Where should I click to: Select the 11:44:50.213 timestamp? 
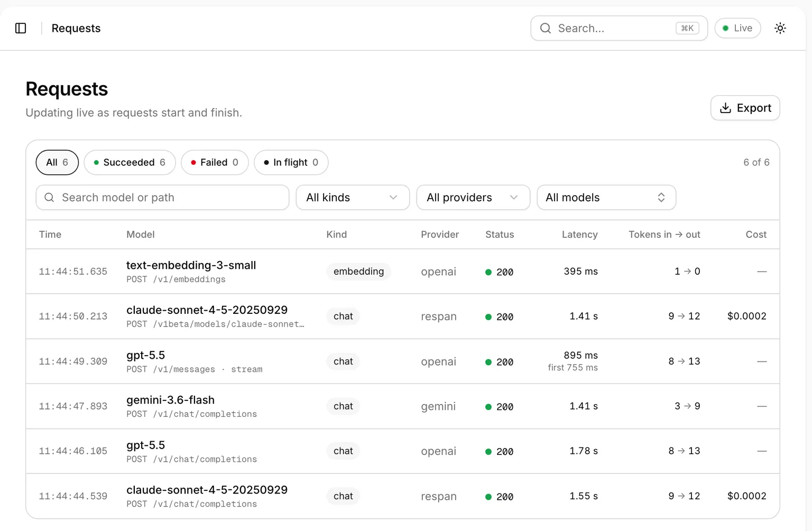pos(73,316)
